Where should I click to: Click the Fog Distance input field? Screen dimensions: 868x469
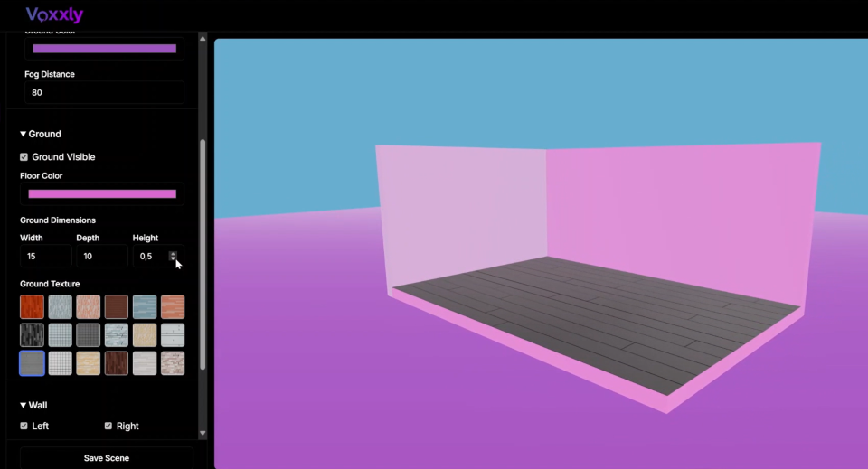tap(104, 92)
